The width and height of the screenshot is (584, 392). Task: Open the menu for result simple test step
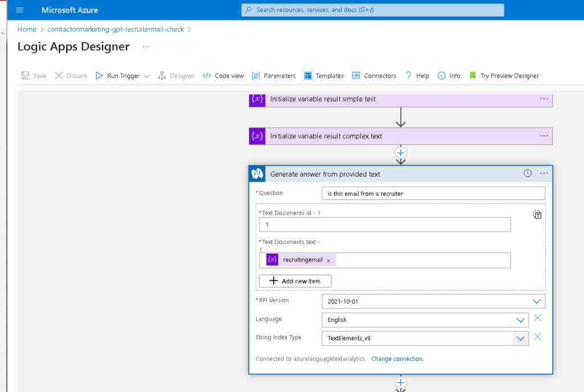tap(544, 99)
